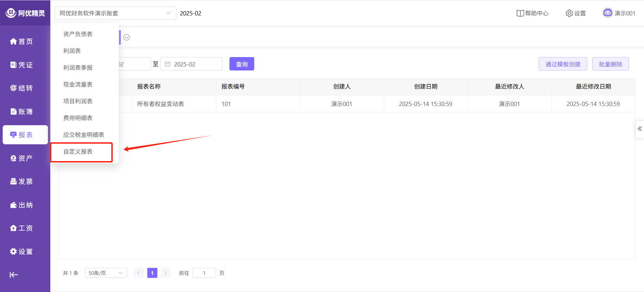Click the 工资 salary sidebar icon
Viewport: 644px width, 292px height.
pos(13,228)
